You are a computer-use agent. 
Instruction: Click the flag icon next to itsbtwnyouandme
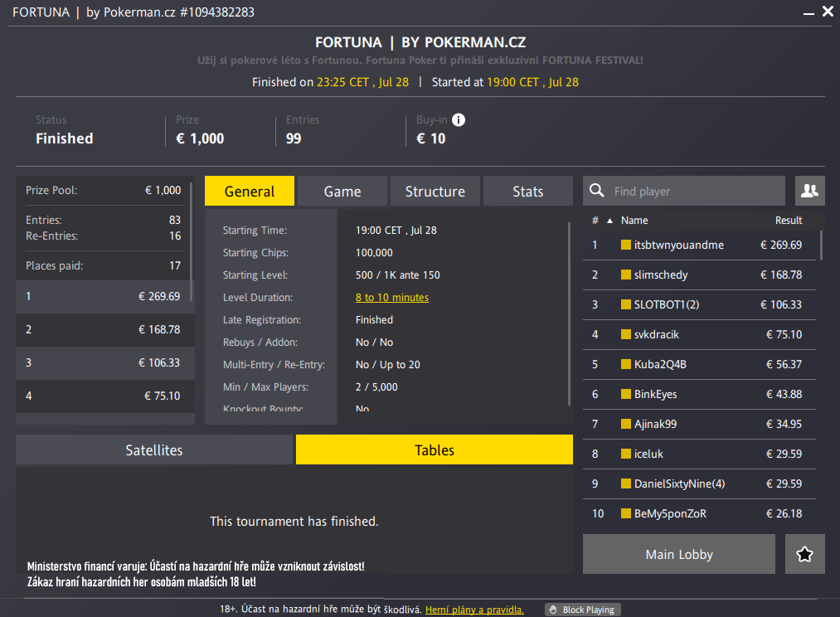626,245
